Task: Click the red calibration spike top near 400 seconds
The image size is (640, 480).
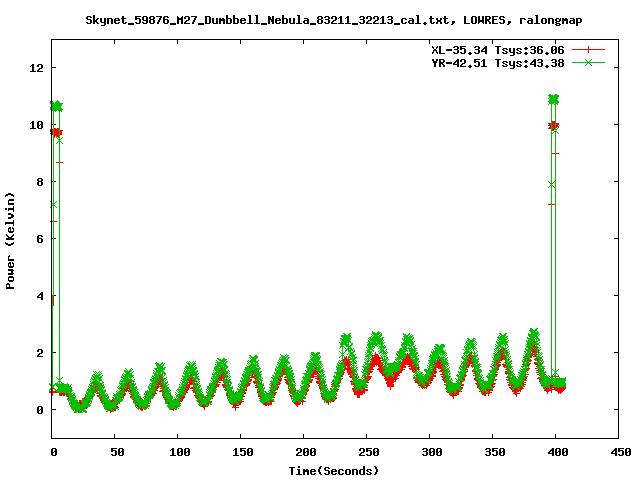Action: pyautogui.click(x=553, y=125)
